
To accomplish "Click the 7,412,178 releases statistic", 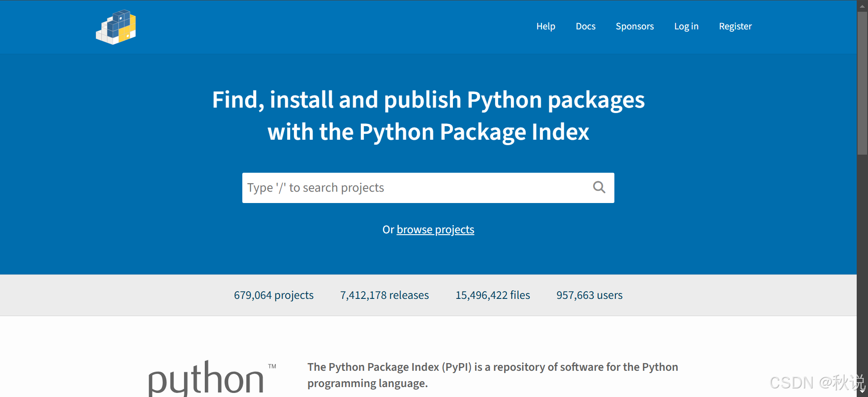I will pos(384,295).
